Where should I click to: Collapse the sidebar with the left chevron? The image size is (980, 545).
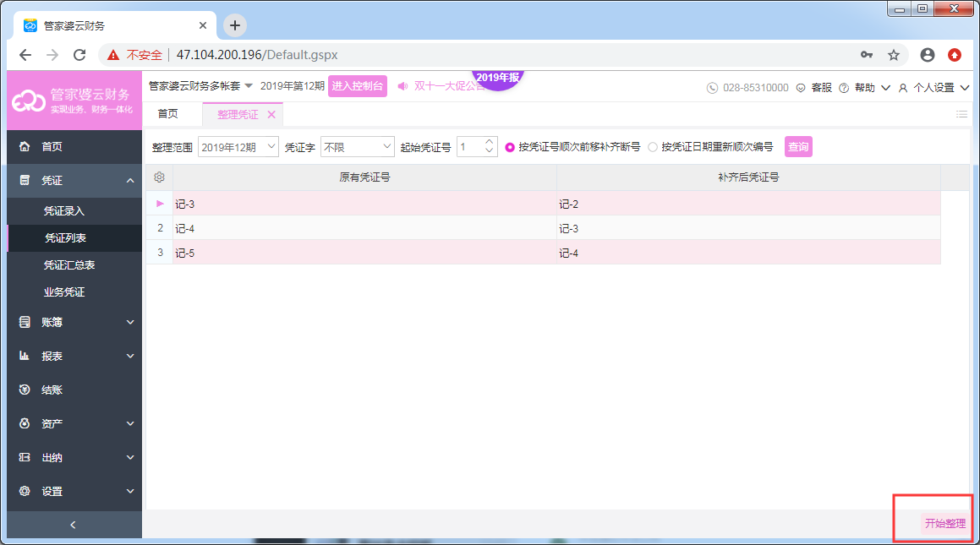tap(73, 525)
